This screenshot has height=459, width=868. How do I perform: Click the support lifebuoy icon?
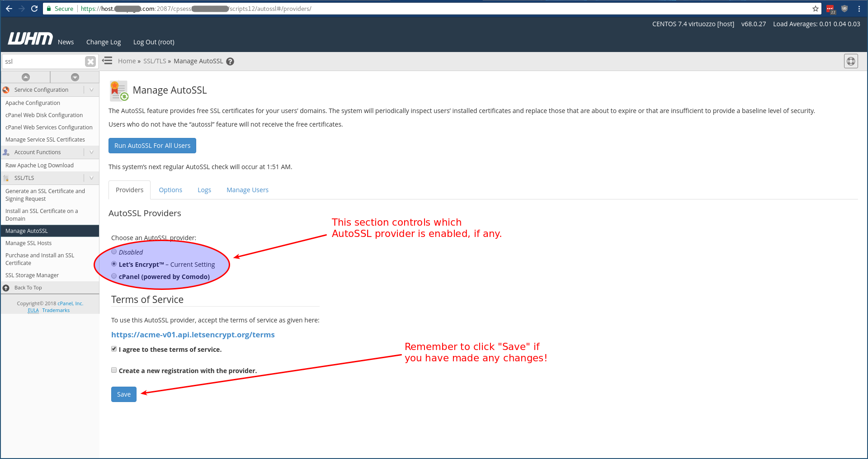pyautogui.click(x=850, y=61)
